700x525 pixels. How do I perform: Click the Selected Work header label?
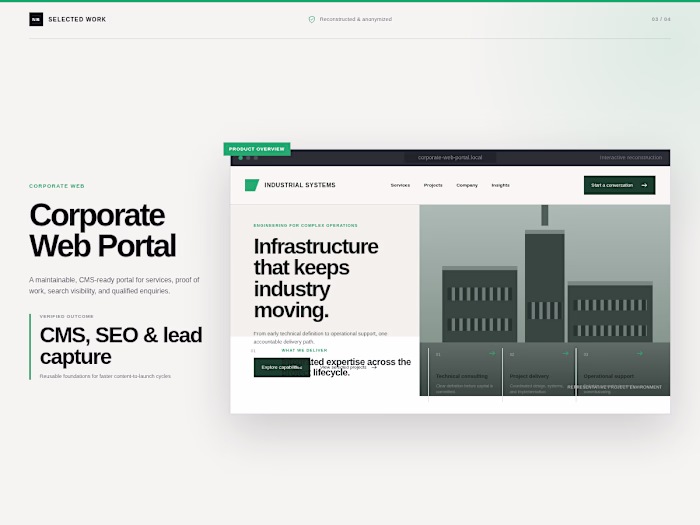point(77,19)
